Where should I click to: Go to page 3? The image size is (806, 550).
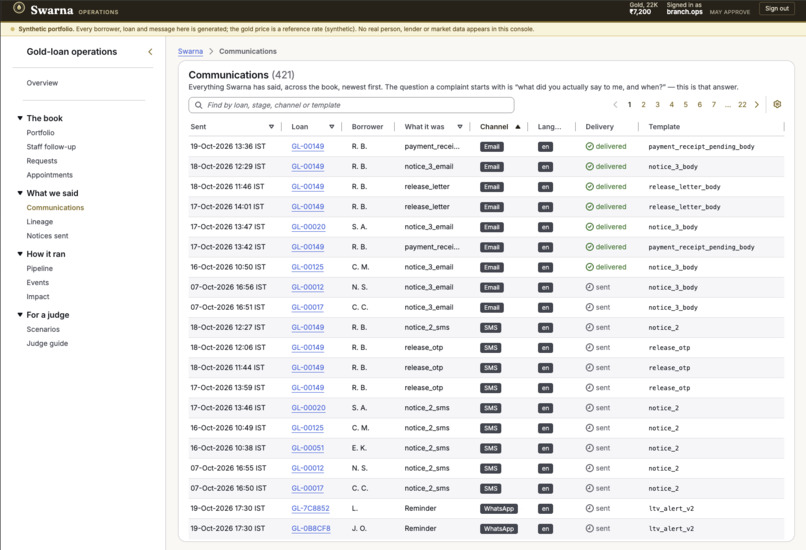click(x=657, y=105)
